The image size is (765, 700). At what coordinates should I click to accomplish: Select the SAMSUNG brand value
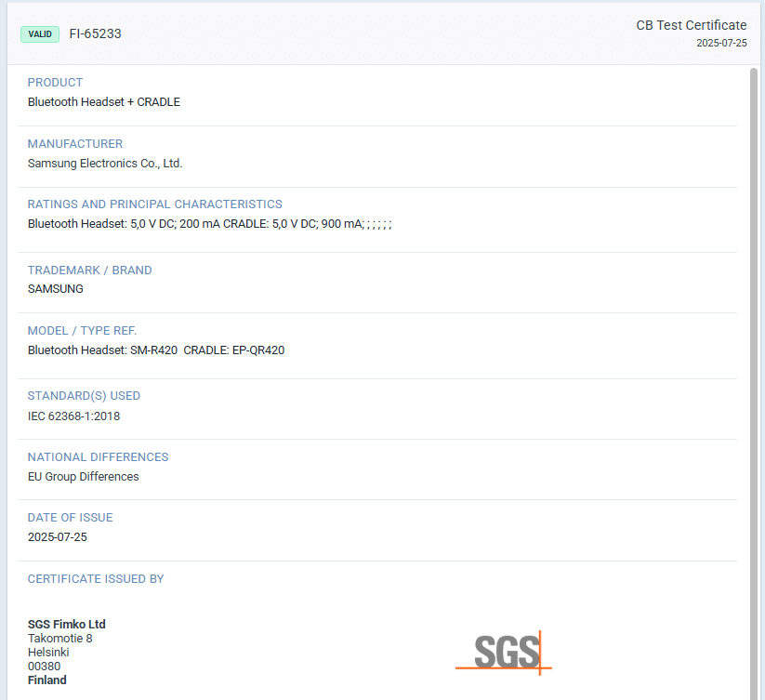pyautogui.click(x=56, y=289)
